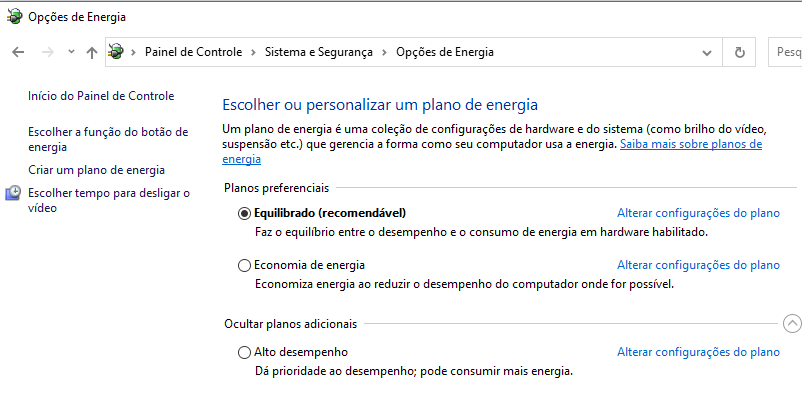Click the back navigation arrow
The height and width of the screenshot is (397, 802).
[18, 52]
